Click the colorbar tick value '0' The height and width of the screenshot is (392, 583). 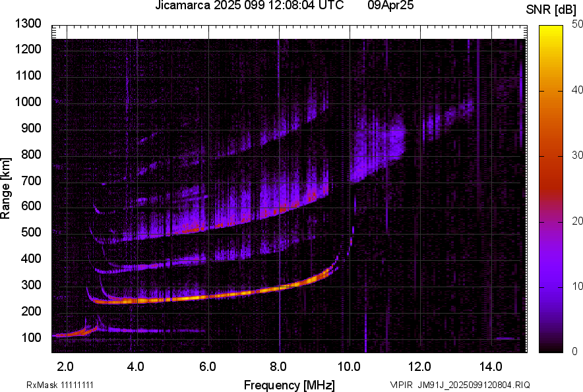(x=575, y=351)
